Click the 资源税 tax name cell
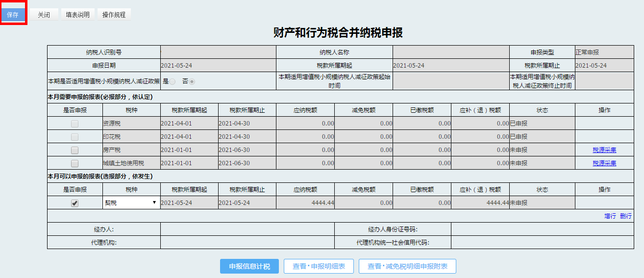Screen dimensions: 644x278 [x=131, y=124]
